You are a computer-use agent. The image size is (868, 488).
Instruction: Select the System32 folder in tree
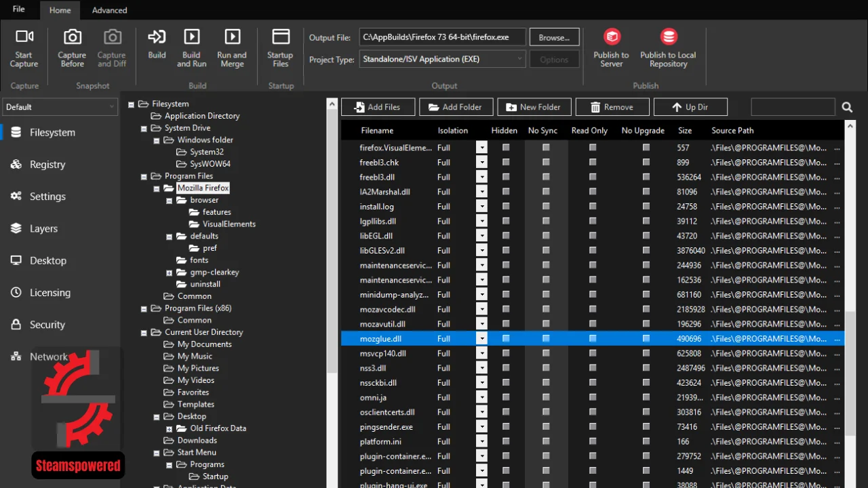click(207, 152)
